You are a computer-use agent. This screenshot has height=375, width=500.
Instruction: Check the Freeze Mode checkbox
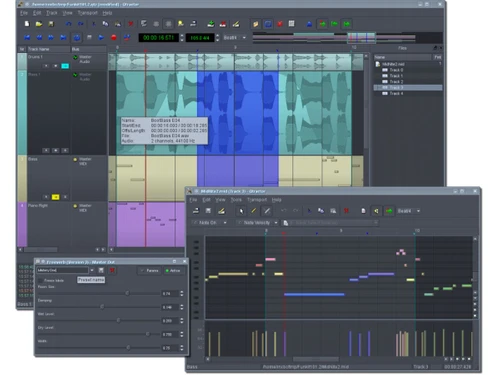(x=41, y=280)
